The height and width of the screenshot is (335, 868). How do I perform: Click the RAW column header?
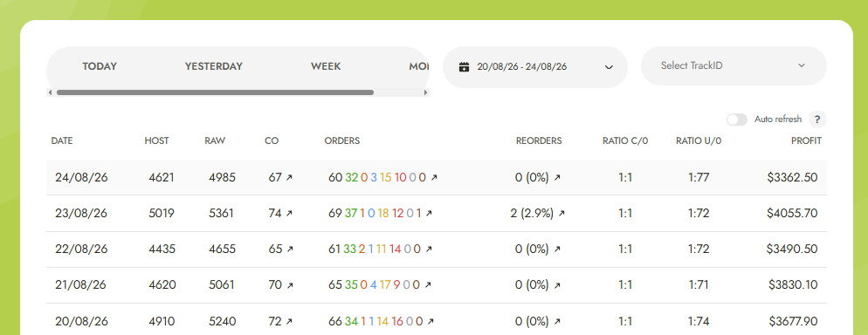215,141
